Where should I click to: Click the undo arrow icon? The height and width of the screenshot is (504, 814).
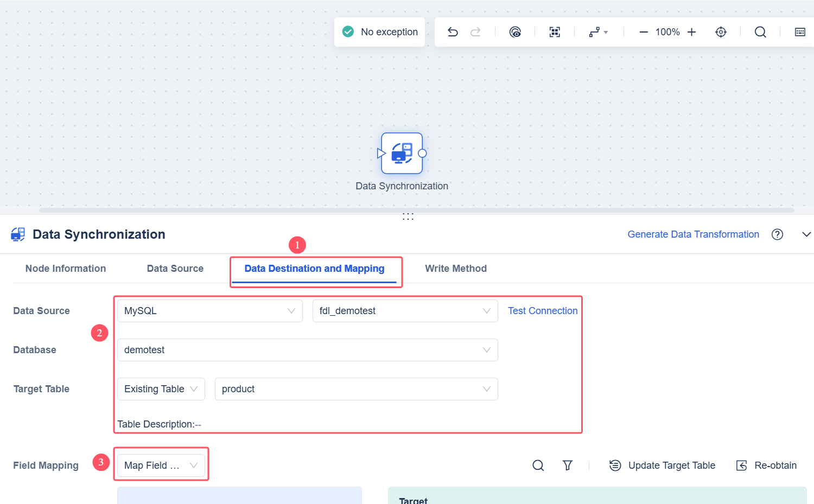point(453,32)
